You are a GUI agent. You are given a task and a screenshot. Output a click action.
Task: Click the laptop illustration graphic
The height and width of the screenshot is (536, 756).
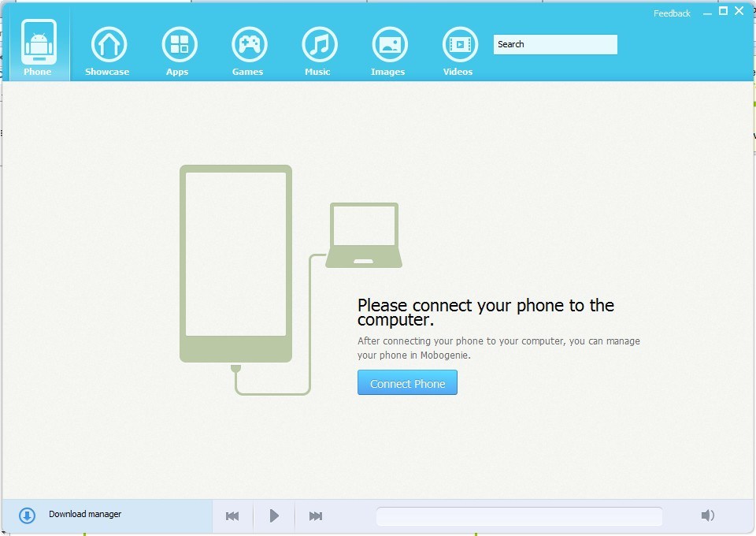point(363,234)
